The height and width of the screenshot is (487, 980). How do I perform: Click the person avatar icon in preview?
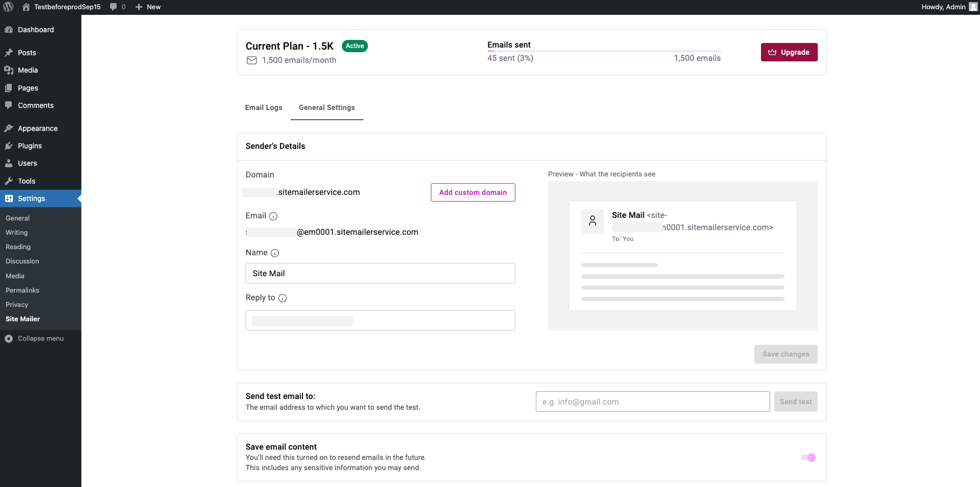[593, 221]
